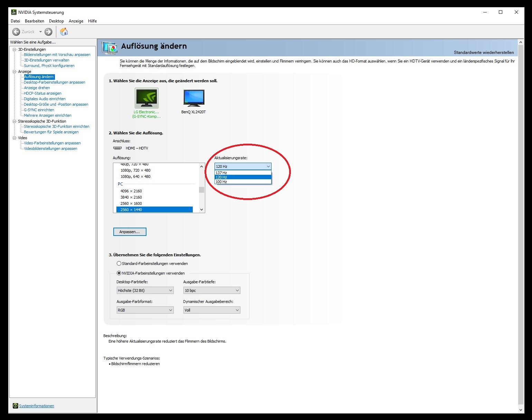532x420 pixels.
Task: Click resolution list scrollbar thumb
Action: tap(202, 190)
